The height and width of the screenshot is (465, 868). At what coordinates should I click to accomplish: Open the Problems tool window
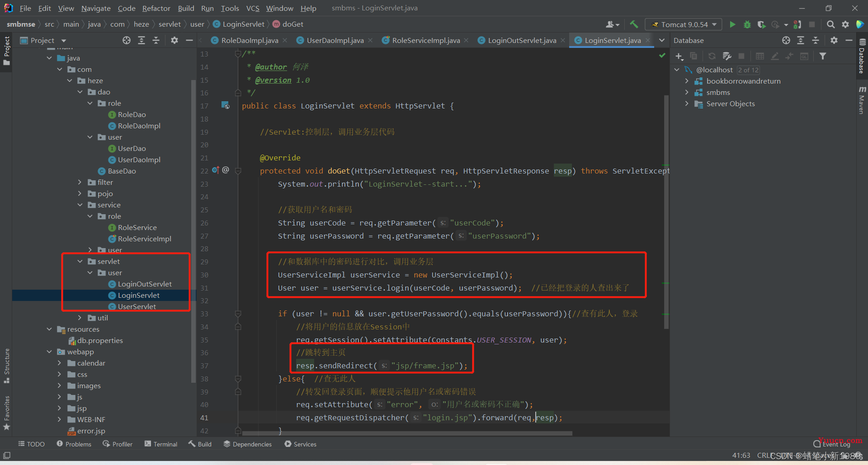pos(74,444)
